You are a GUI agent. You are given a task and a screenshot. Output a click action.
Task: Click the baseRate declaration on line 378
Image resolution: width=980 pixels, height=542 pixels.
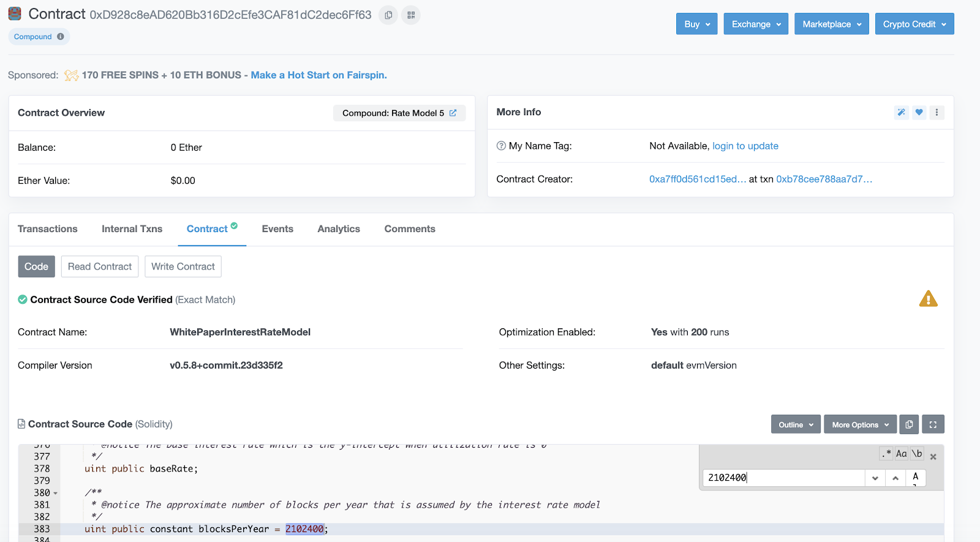(x=141, y=469)
